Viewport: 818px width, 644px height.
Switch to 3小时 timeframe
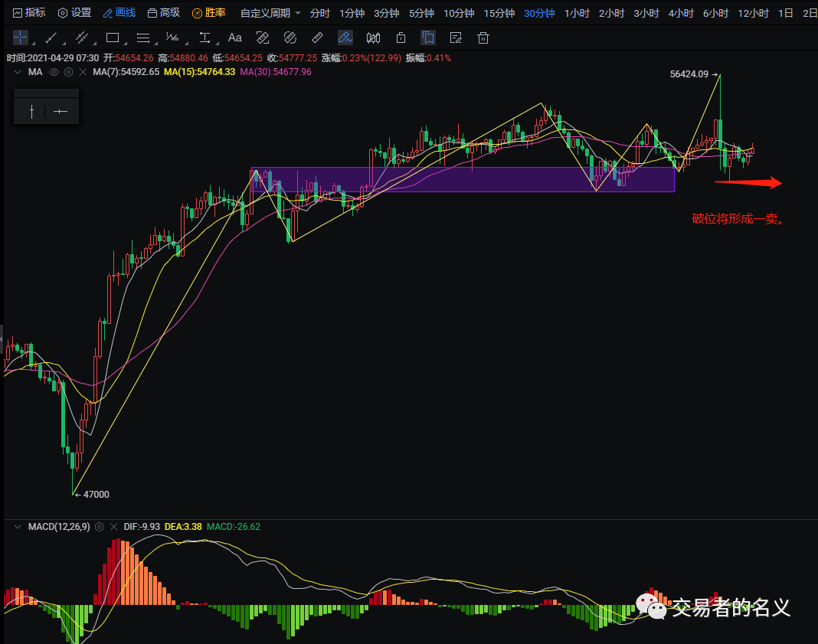[x=646, y=13]
